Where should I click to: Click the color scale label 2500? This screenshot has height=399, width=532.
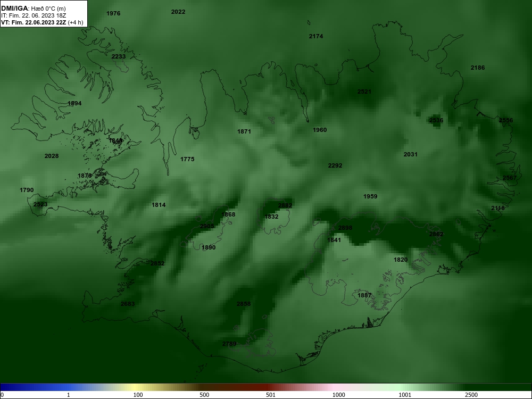pos(471,395)
